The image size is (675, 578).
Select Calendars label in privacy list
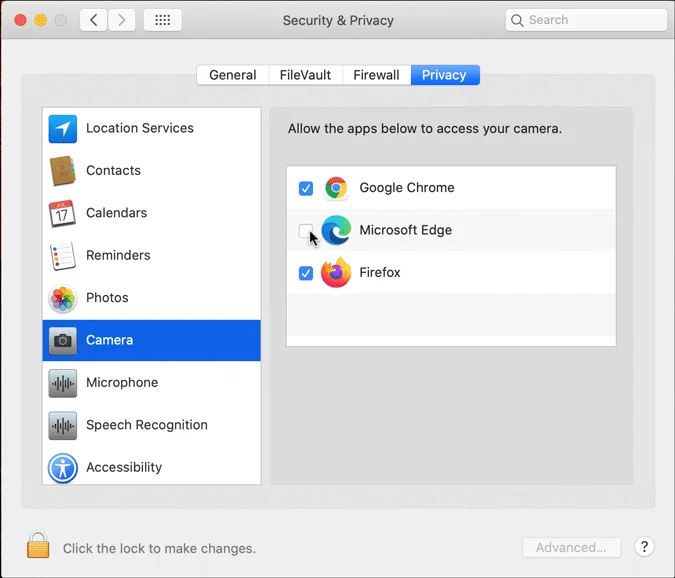point(117,213)
